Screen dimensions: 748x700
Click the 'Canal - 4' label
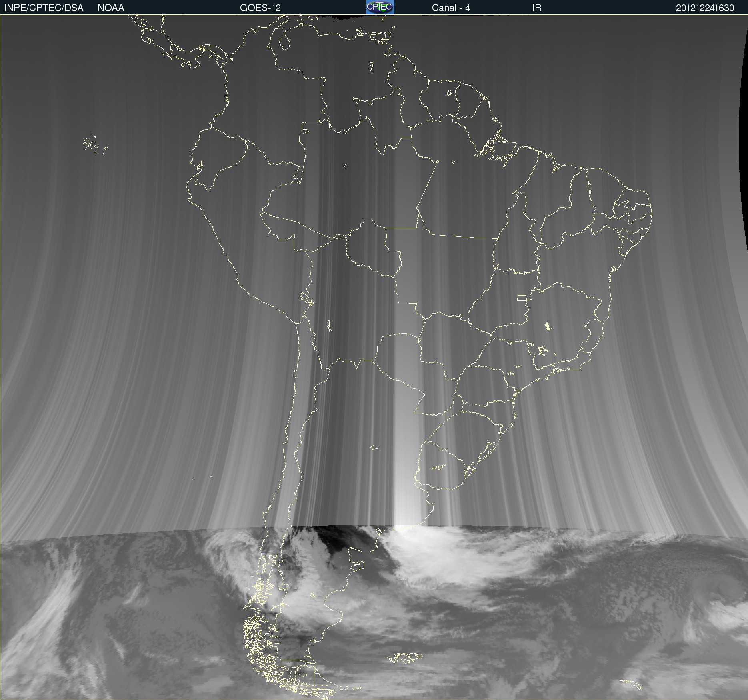point(451,8)
